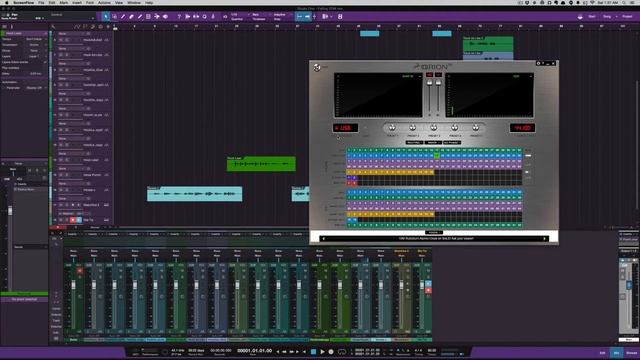The image size is (640, 360).
Task: Toggle autoscroll button next to Snap
Action: pos(308,17)
